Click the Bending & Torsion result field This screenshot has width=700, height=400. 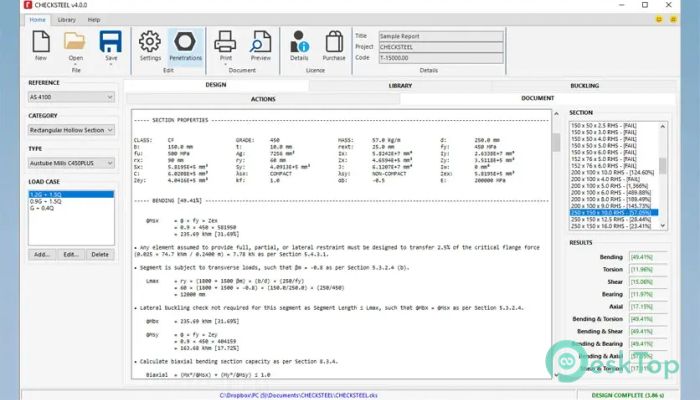pyautogui.click(x=648, y=319)
